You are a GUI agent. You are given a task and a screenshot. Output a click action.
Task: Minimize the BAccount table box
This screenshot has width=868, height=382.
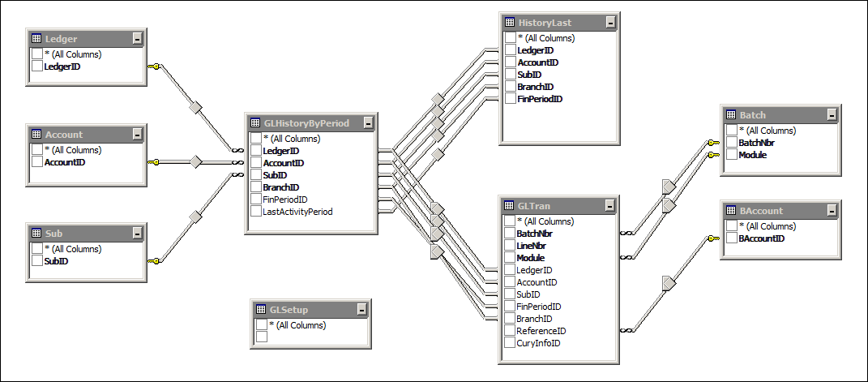click(832, 211)
